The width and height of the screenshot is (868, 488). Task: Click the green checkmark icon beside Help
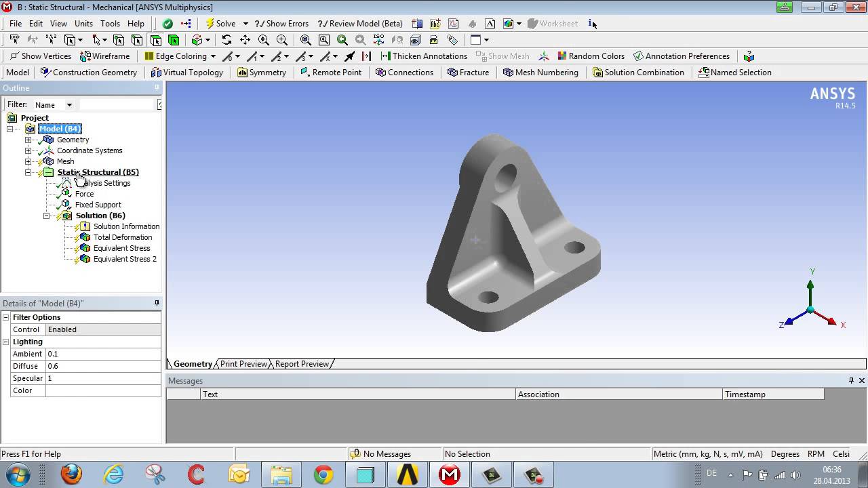[167, 23]
